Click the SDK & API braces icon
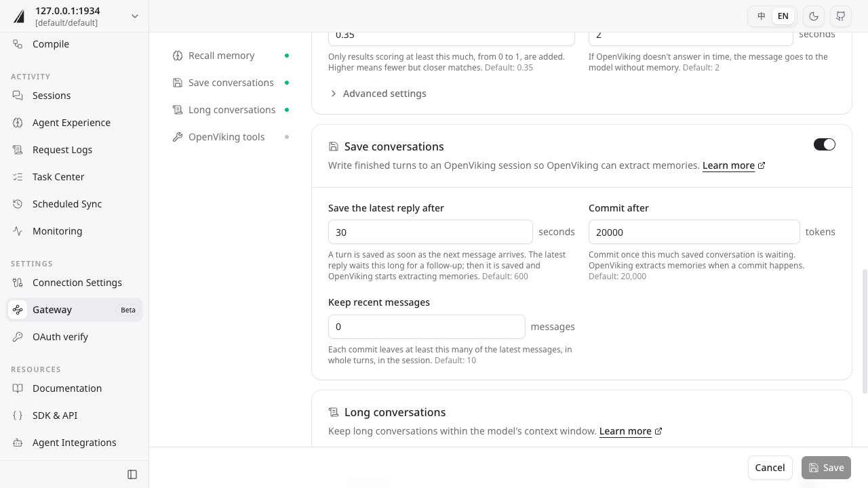 (18, 415)
